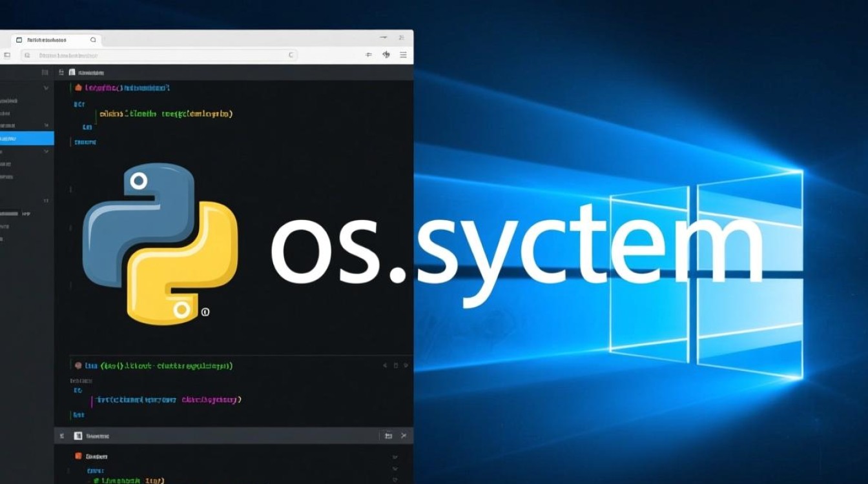Click the highlighted file in the sidebar
This screenshot has width=868, height=484.
(26, 138)
